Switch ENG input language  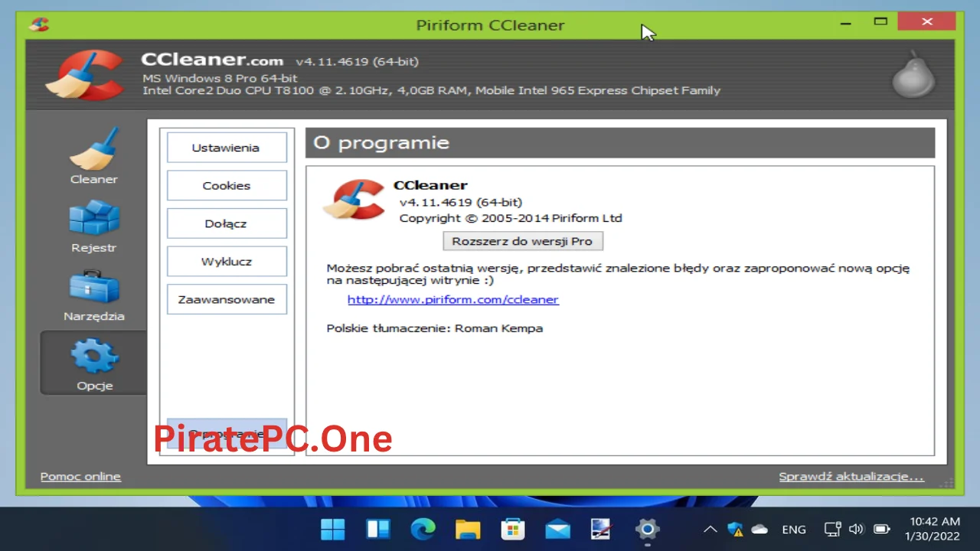794,529
